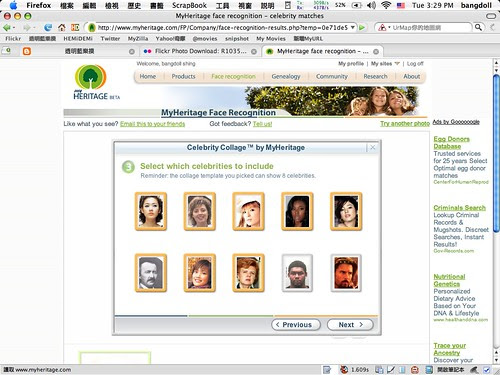
Task: Click the Wi-Fi status icon in menu bar
Action: 386,5
